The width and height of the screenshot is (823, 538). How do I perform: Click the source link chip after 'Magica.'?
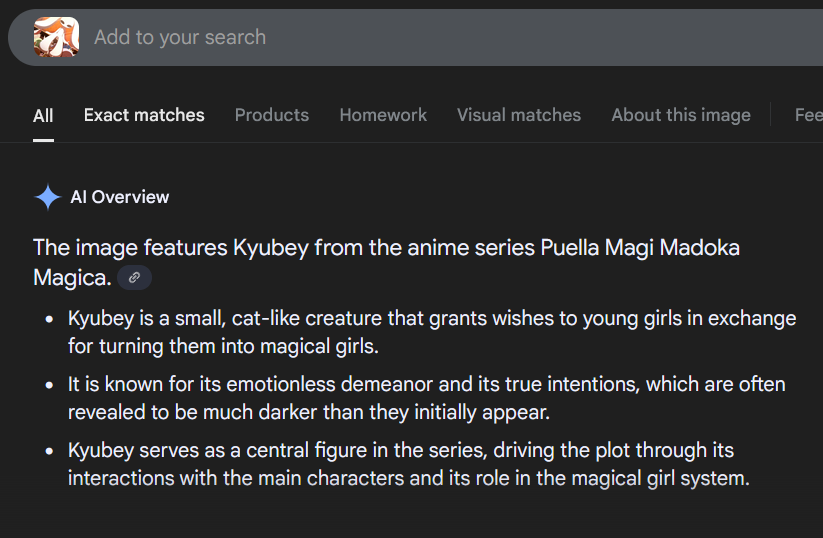tap(134, 278)
